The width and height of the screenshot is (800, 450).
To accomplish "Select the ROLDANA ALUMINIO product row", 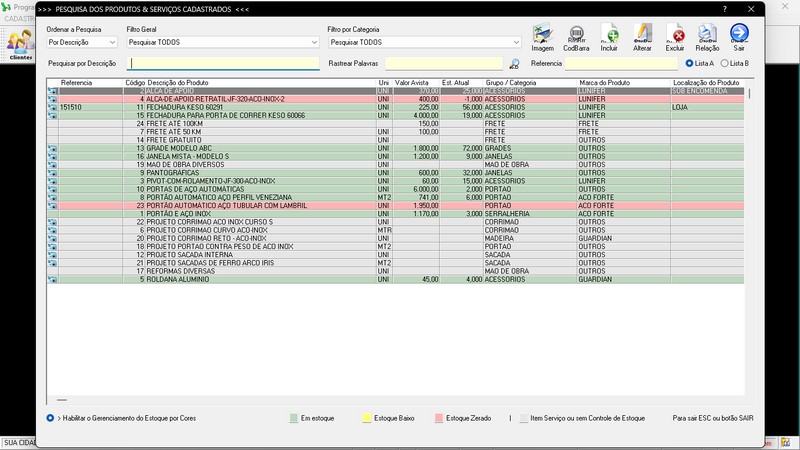I will coord(172,279).
